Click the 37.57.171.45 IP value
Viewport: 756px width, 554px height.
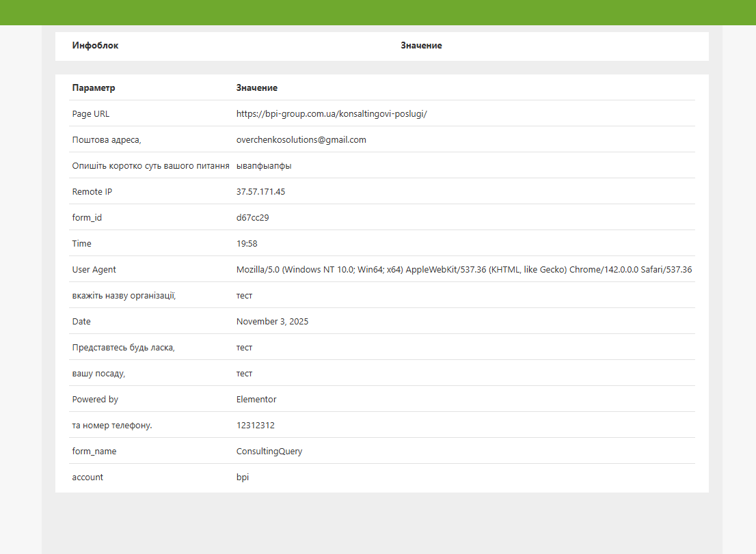coord(260,192)
